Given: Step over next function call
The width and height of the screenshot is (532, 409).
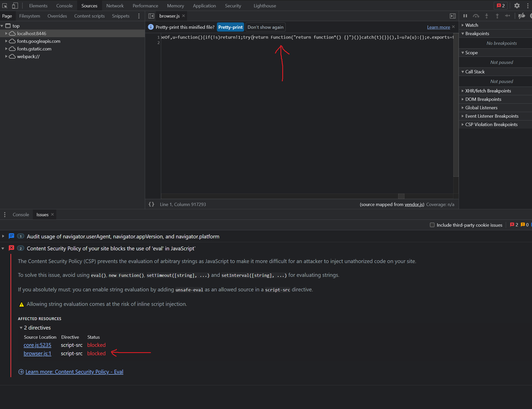Looking at the screenshot, I should pos(476,16).
